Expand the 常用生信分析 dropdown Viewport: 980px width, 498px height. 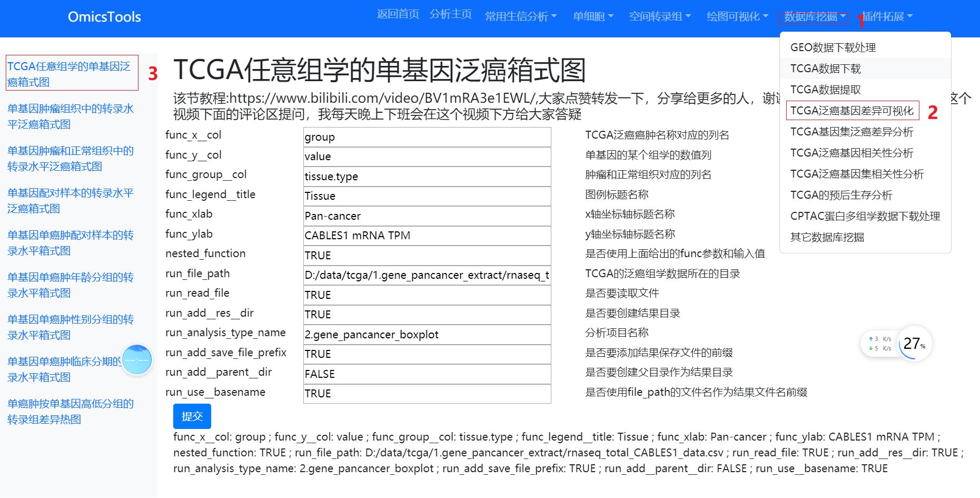pyautogui.click(x=521, y=16)
